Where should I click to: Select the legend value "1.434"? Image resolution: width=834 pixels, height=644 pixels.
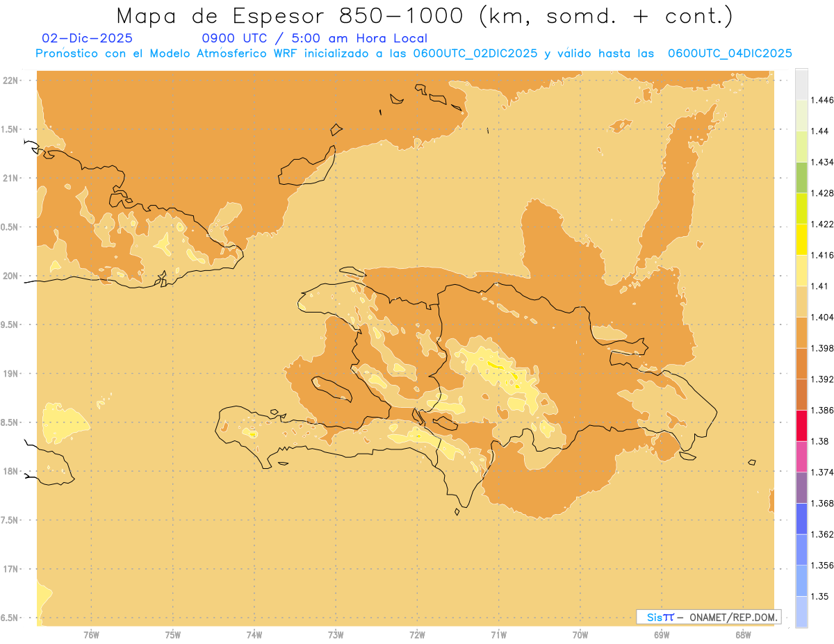coord(823,163)
